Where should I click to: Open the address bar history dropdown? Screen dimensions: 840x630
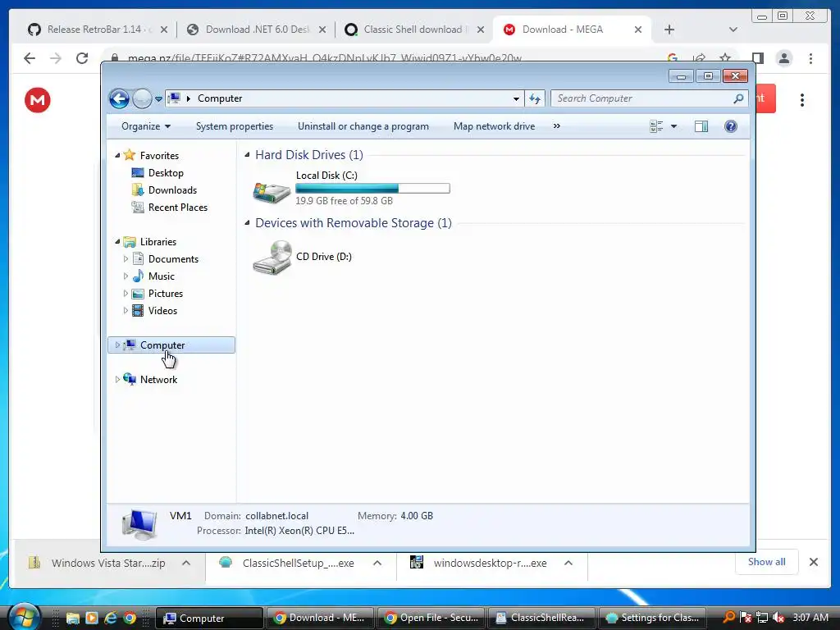point(516,98)
